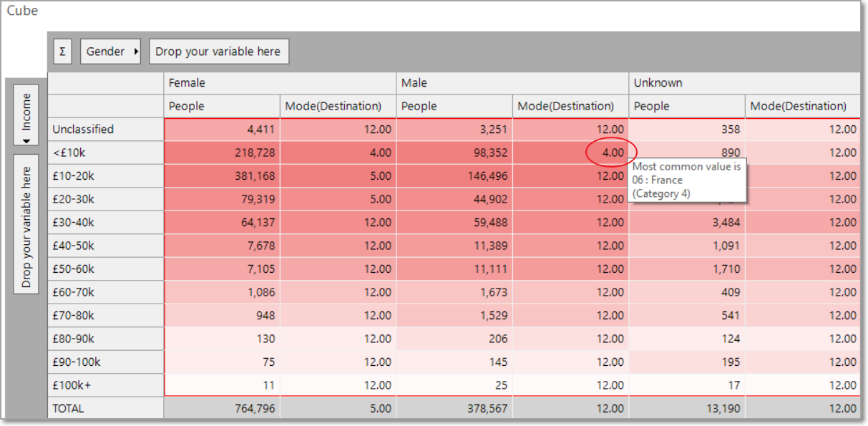
Task: Select the TOTAL row header
Action: 106,409
